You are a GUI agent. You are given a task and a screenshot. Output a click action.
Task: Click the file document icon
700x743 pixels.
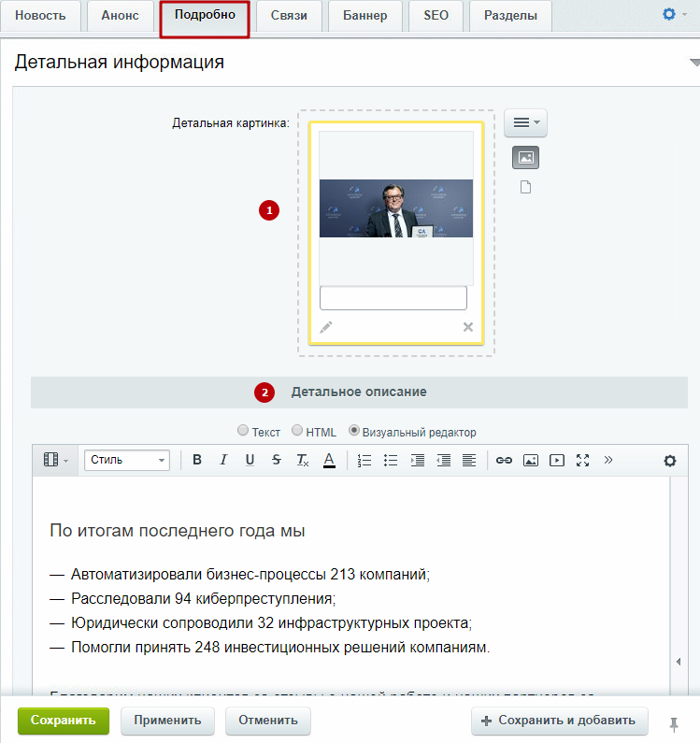pos(525,187)
